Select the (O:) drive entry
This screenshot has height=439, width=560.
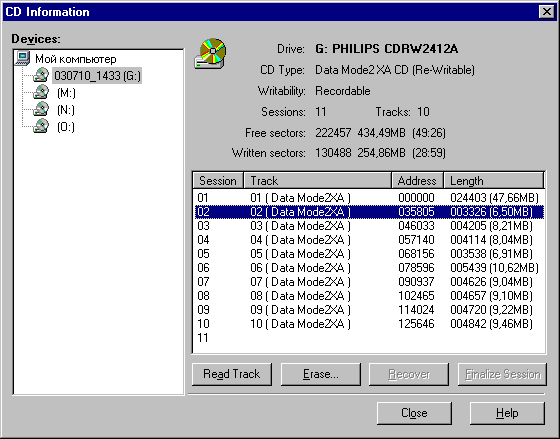pyautogui.click(x=66, y=127)
